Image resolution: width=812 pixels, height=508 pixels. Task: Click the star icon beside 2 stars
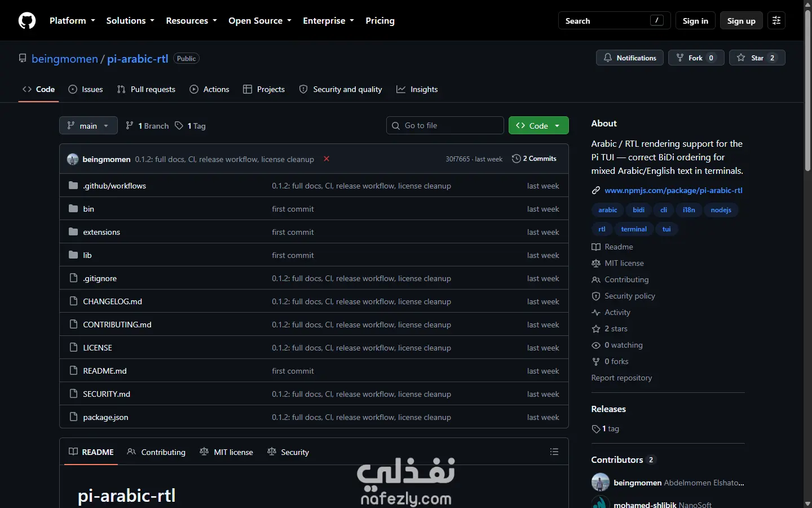[x=596, y=329]
